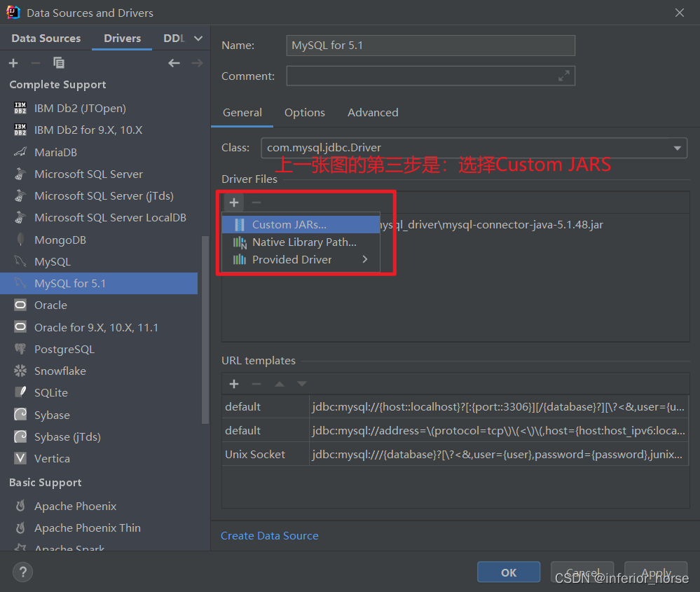Choose Native Library Path from the menu

click(x=303, y=242)
